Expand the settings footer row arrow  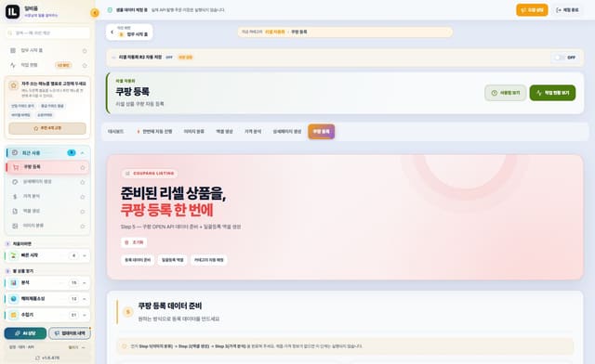(x=84, y=347)
